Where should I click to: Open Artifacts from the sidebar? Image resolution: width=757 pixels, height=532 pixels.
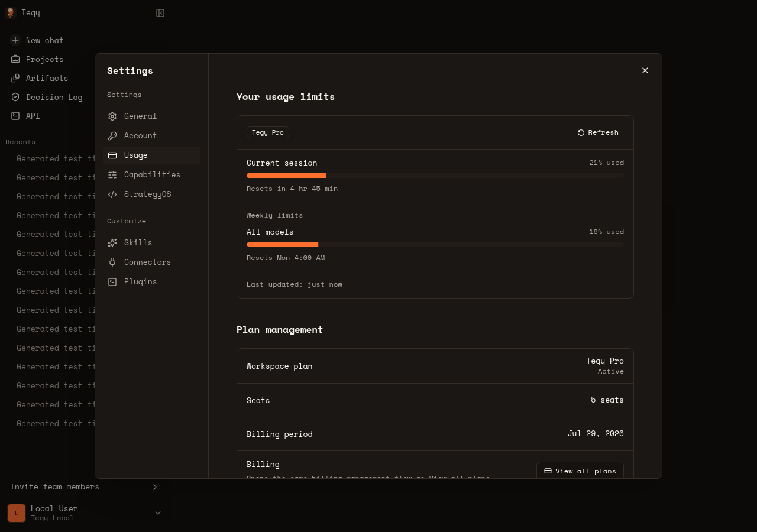coord(47,78)
